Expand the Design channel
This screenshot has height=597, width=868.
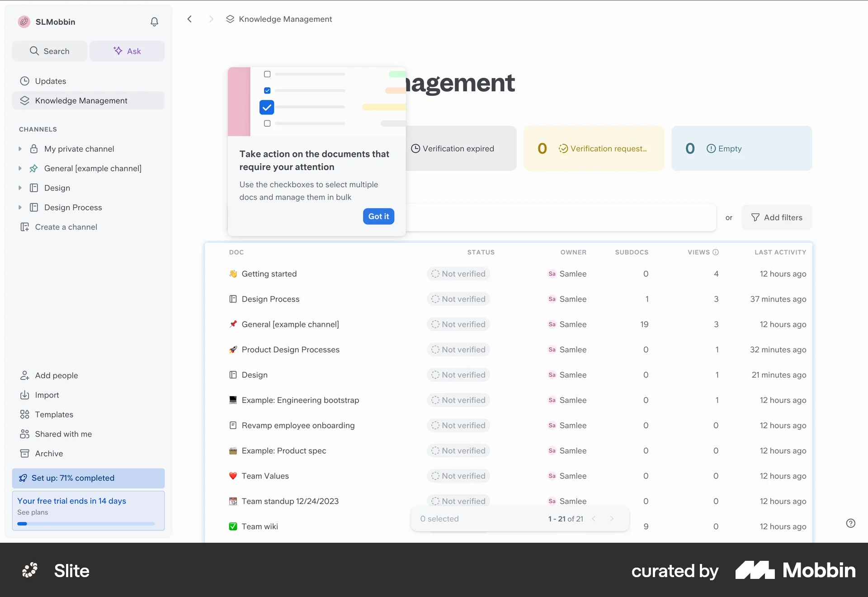pyautogui.click(x=19, y=188)
